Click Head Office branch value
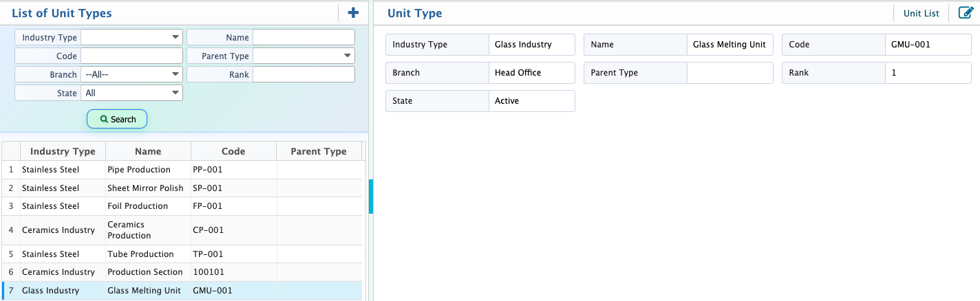Screen dimensions: 980x301 [531, 73]
